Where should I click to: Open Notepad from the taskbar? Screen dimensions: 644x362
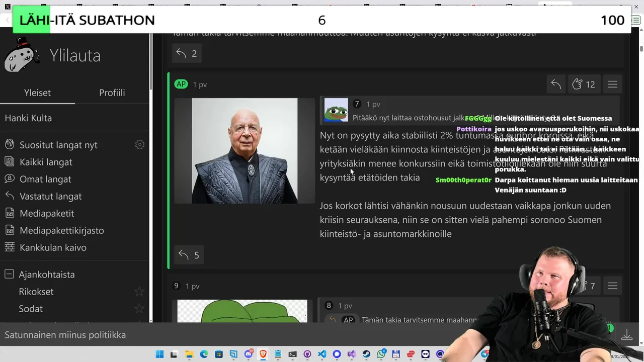pyautogui.click(x=278, y=354)
